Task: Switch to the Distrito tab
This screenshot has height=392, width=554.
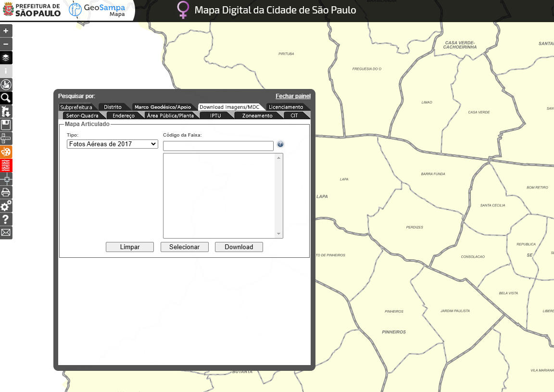Action: click(113, 107)
